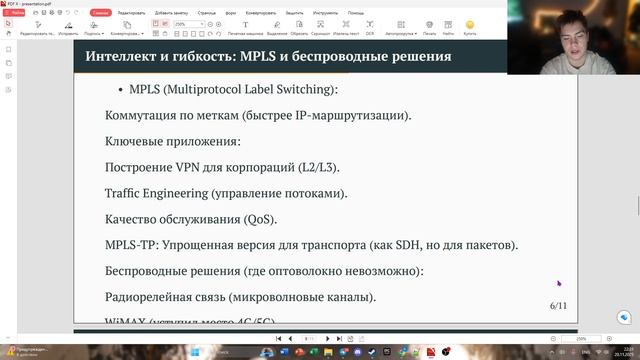Go to the previous page

point(290,339)
